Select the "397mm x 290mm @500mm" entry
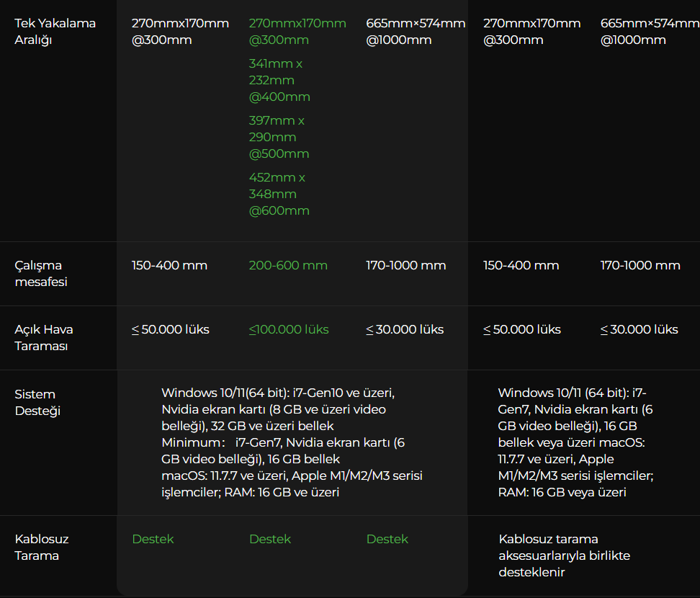The width and height of the screenshot is (700, 598). coord(279,137)
